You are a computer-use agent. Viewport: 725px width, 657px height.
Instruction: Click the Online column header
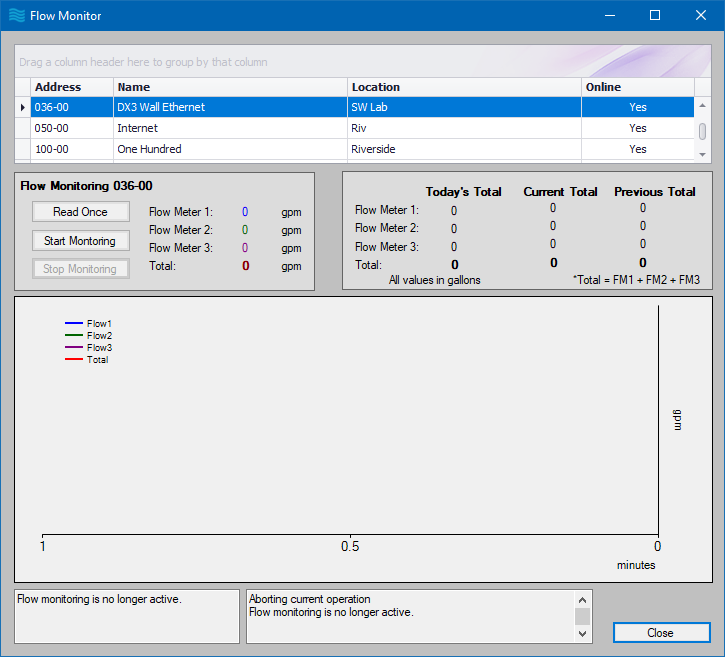638,87
